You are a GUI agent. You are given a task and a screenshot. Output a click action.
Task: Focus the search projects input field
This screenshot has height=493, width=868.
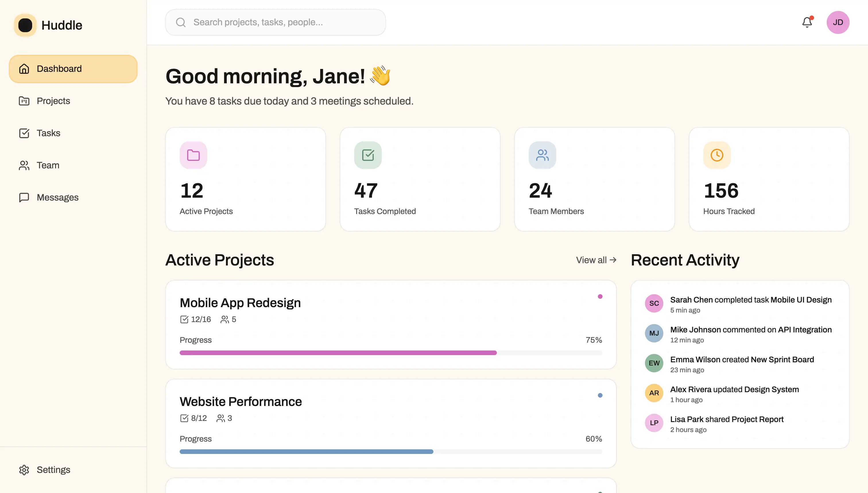(x=284, y=22)
